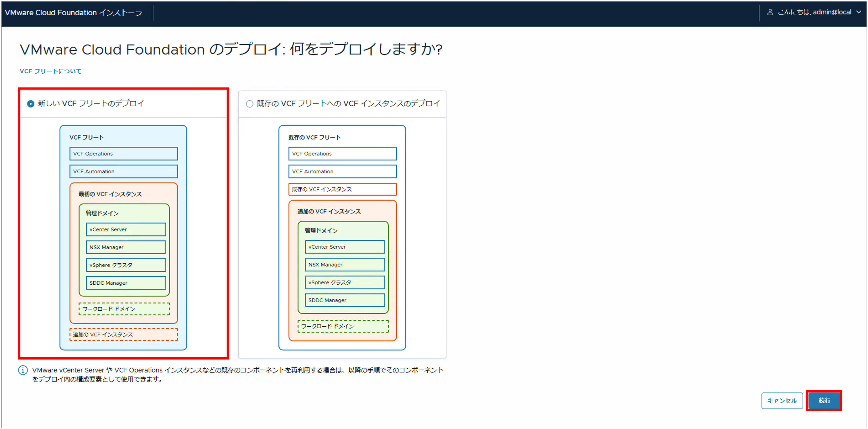Click the VCF フリート heading in left card
The width and height of the screenshot is (868, 429).
pos(87,138)
